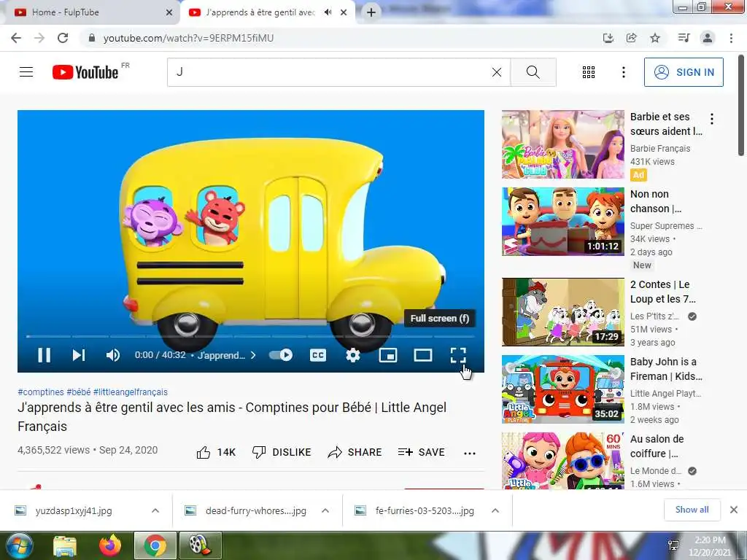Skip to next video in player
This screenshot has height=560, width=747.
point(79,355)
